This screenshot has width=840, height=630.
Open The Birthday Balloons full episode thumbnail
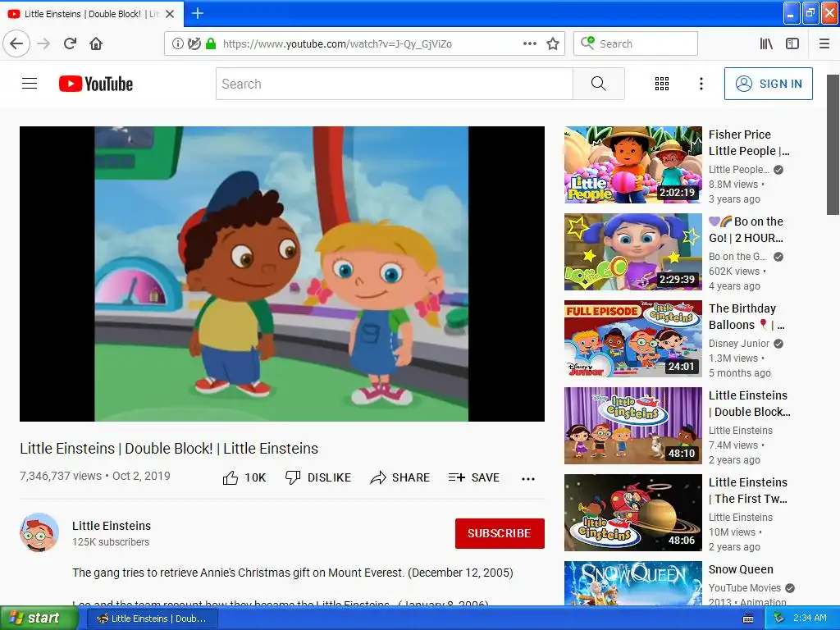click(x=632, y=339)
